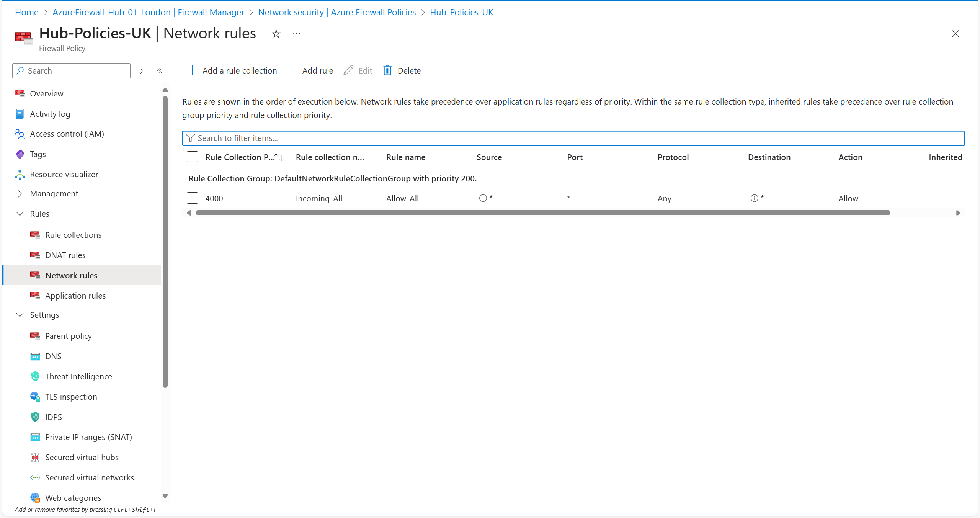Viewport: 980px width, 518px height.
Task: Click sidebar scroll down arrow
Action: tap(165, 496)
